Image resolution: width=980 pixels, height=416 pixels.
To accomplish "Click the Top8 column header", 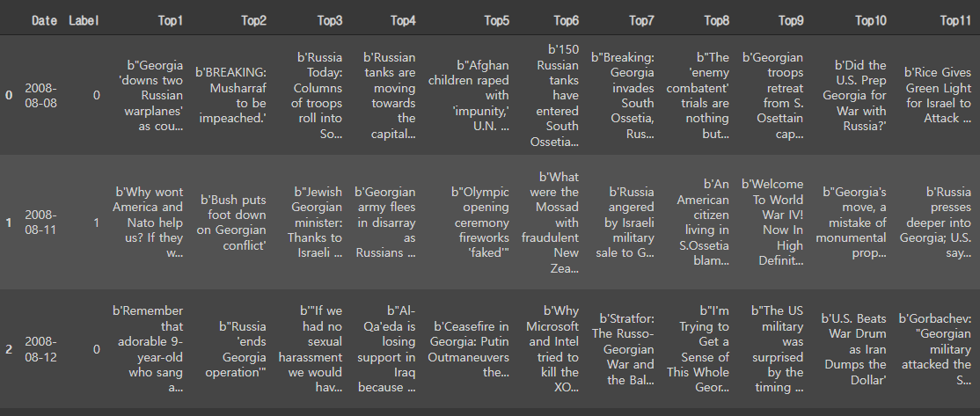I will click(x=716, y=20).
